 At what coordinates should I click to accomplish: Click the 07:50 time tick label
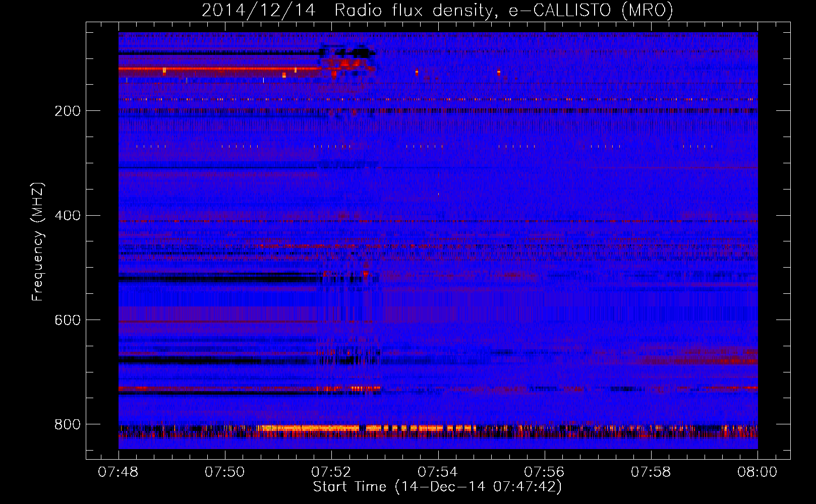click(224, 472)
